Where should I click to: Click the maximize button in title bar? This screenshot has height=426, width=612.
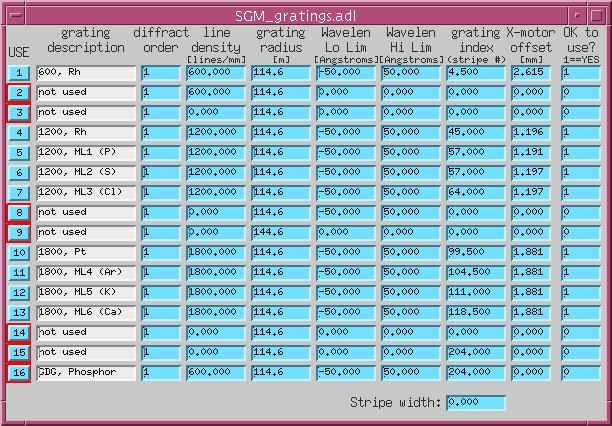(x=596, y=16)
